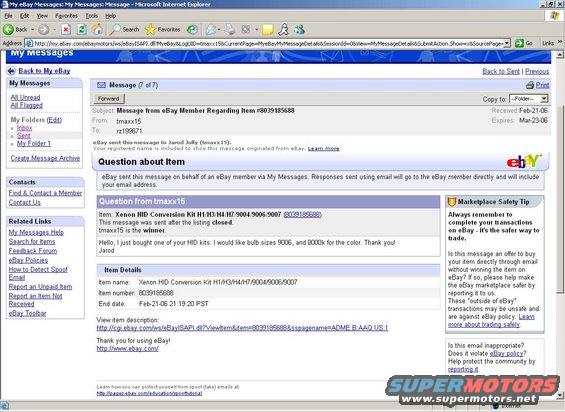The width and height of the screenshot is (565, 412).
Task: Click the Mail envelope toolbar icon
Action: click(211, 30)
